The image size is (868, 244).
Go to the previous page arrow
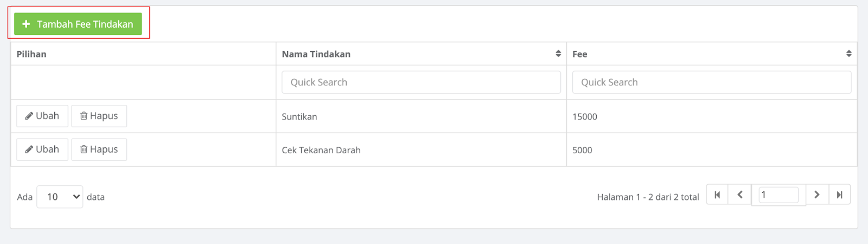[740, 195]
